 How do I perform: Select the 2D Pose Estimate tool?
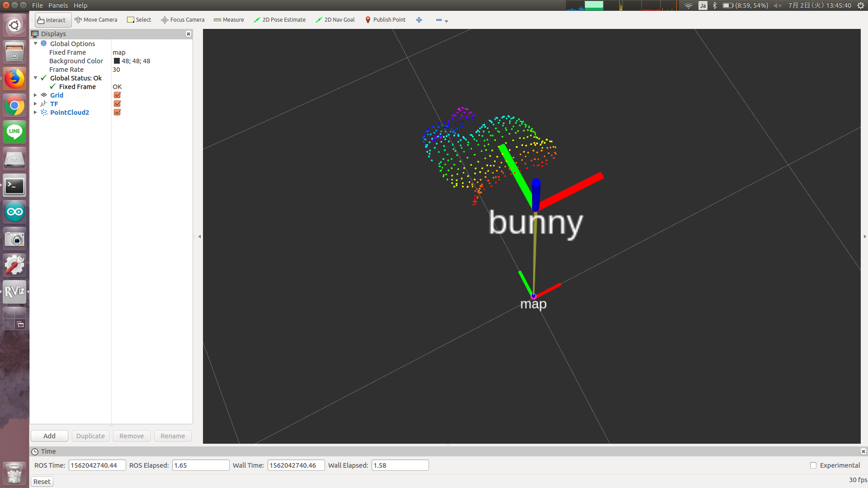click(279, 20)
